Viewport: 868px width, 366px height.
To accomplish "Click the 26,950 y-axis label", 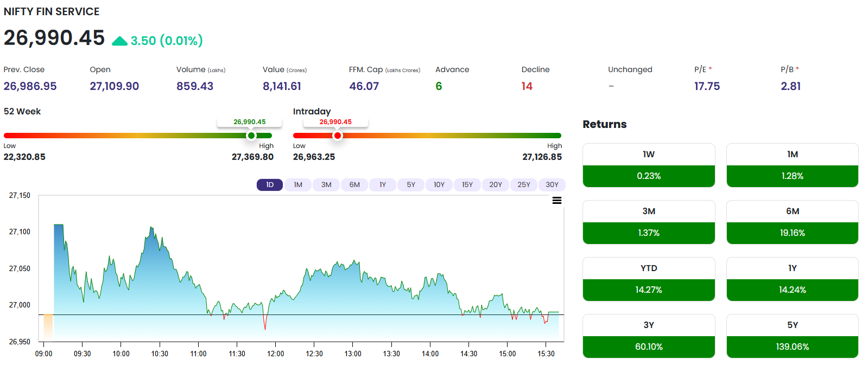I will click(x=20, y=342).
